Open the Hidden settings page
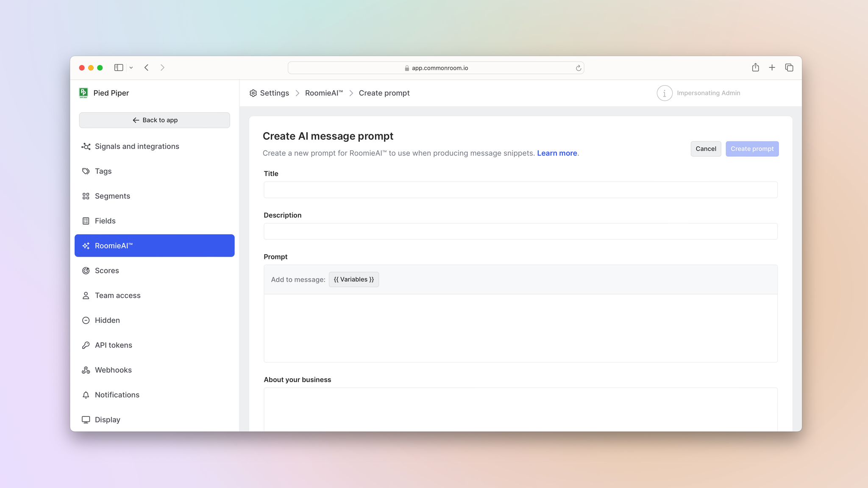 [155, 320]
